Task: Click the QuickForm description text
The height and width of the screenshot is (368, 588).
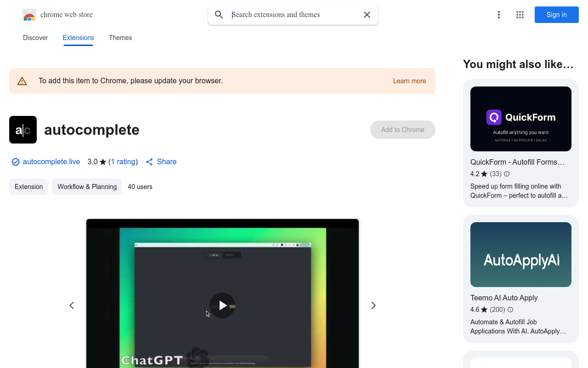Action: click(x=519, y=191)
